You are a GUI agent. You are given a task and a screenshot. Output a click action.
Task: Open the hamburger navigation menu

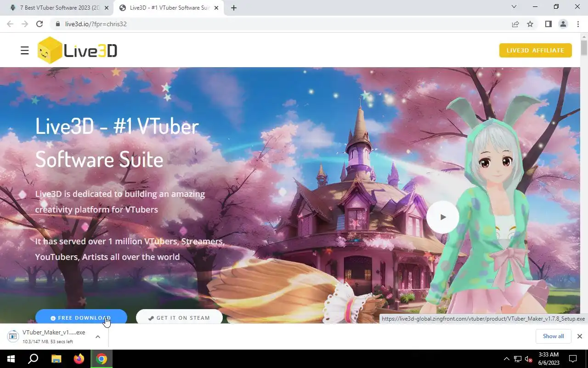[x=25, y=51]
